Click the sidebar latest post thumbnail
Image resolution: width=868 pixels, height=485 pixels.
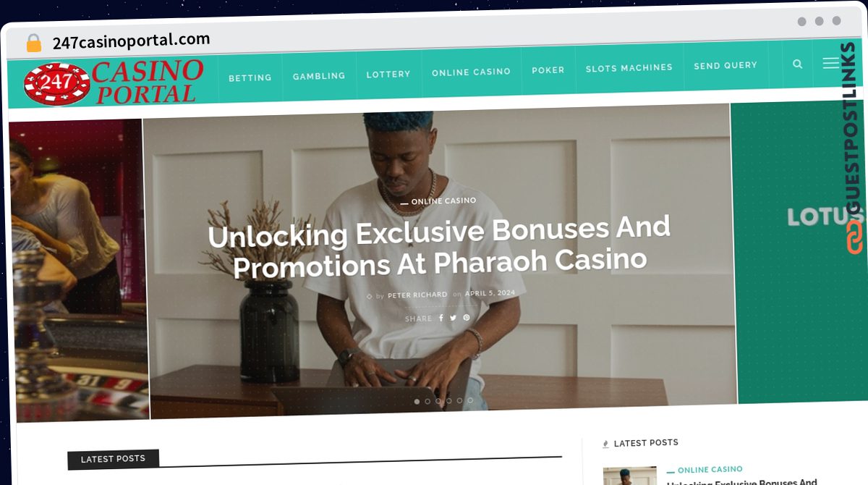(629, 476)
